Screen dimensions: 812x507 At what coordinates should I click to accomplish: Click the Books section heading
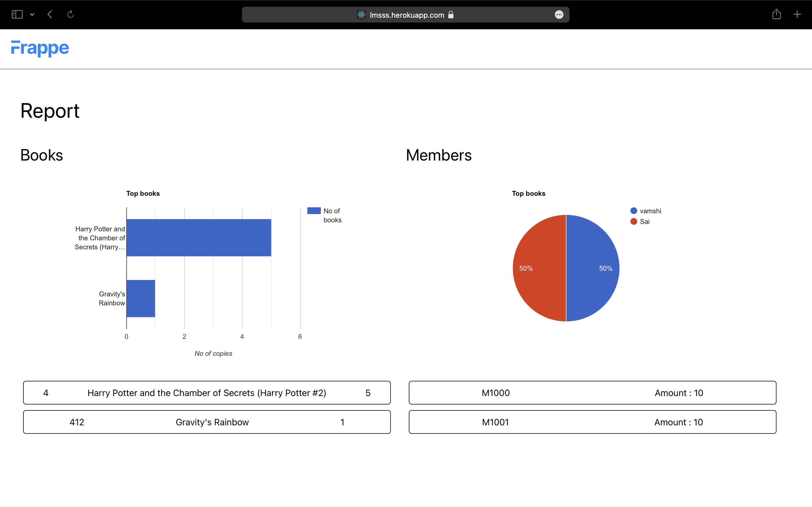click(41, 155)
